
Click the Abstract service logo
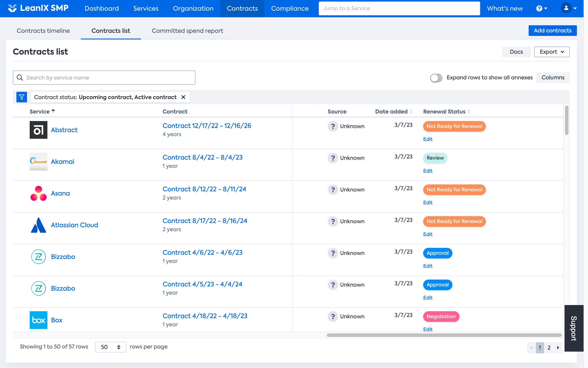tap(38, 130)
